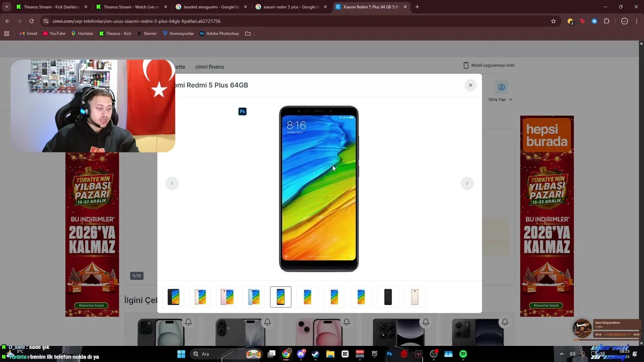Close the product image gallery popup
The height and width of the screenshot is (362, 644).
[470, 85]
